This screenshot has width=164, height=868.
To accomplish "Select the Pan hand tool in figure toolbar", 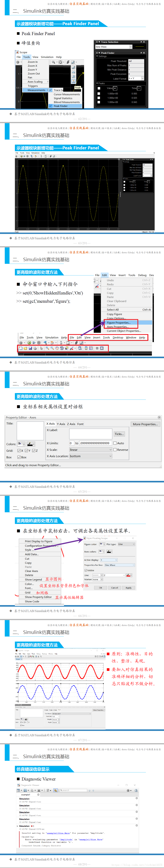I will tap(57, 348).
